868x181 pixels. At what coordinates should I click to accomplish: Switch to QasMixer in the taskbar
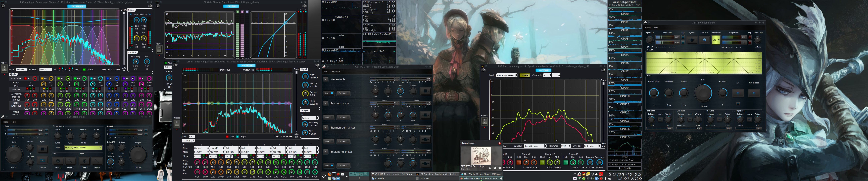437,179
